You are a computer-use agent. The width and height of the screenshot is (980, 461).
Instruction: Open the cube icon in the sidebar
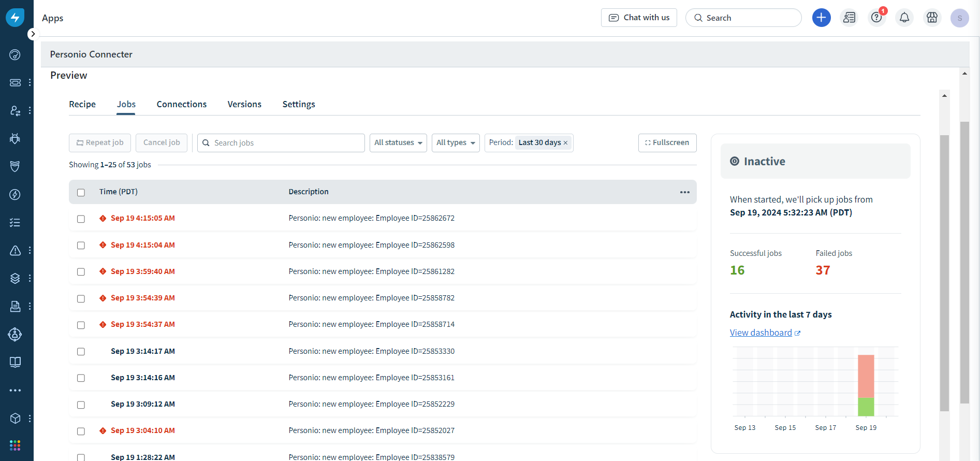pyautogui.click(x=15, y=418)
